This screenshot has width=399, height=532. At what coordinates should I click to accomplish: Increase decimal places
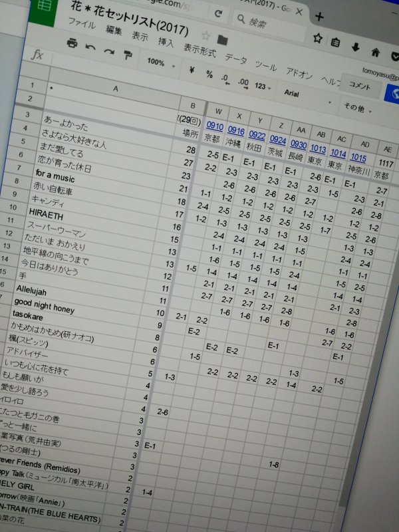(x=243, y=83)
